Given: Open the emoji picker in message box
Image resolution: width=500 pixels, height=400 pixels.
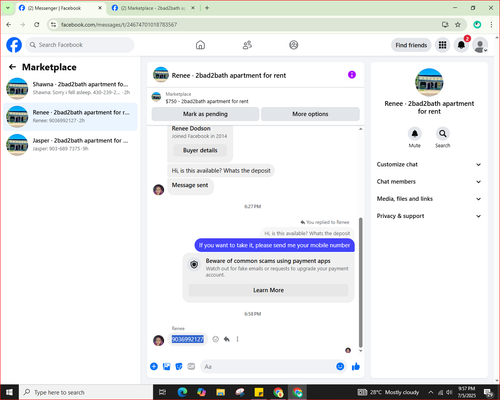Looking at the screenshot, I should tap(340, 367).
